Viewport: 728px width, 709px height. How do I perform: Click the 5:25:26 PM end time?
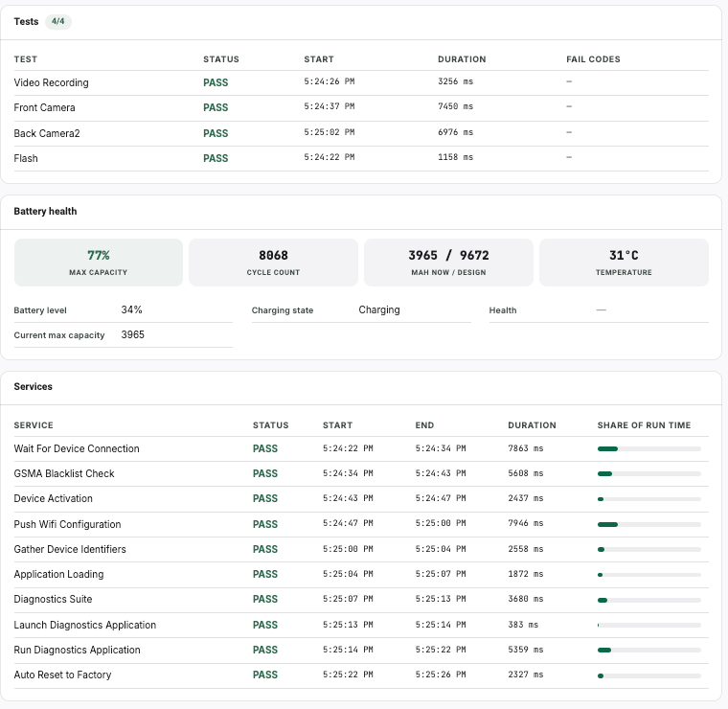(441, 675)
